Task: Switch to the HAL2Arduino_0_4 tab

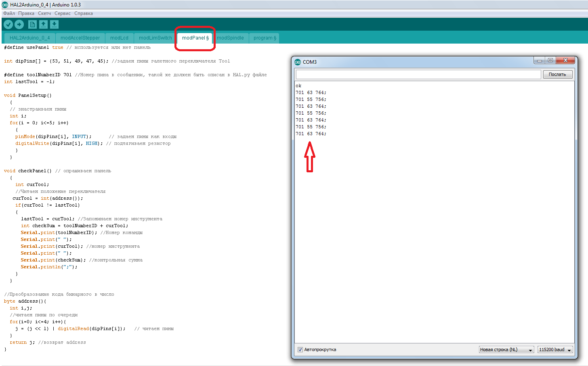Action: pyautogui.click(x=30, y=38)
